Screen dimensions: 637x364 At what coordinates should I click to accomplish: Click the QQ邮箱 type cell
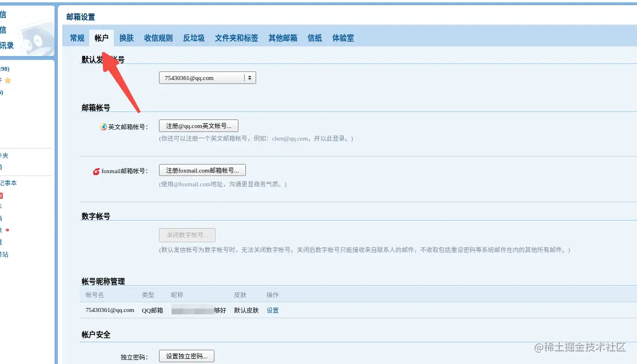[152, 310]
